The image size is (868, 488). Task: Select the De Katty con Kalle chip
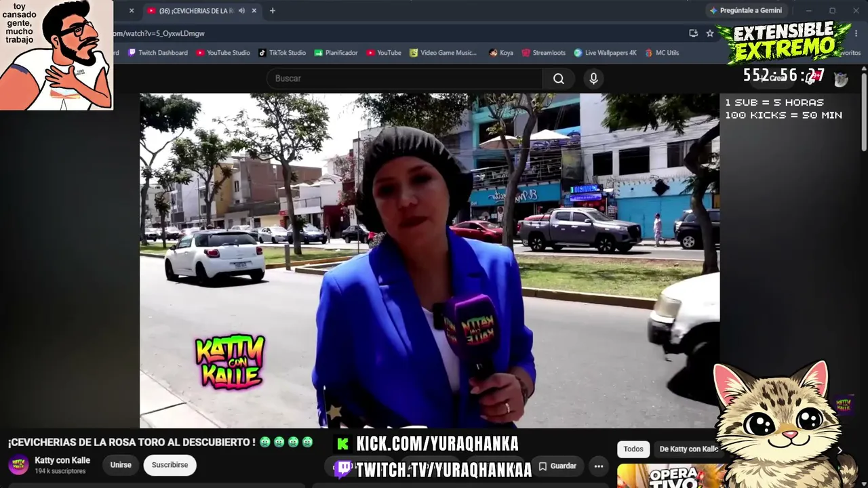pyautogui.click(x=689, y=449)
